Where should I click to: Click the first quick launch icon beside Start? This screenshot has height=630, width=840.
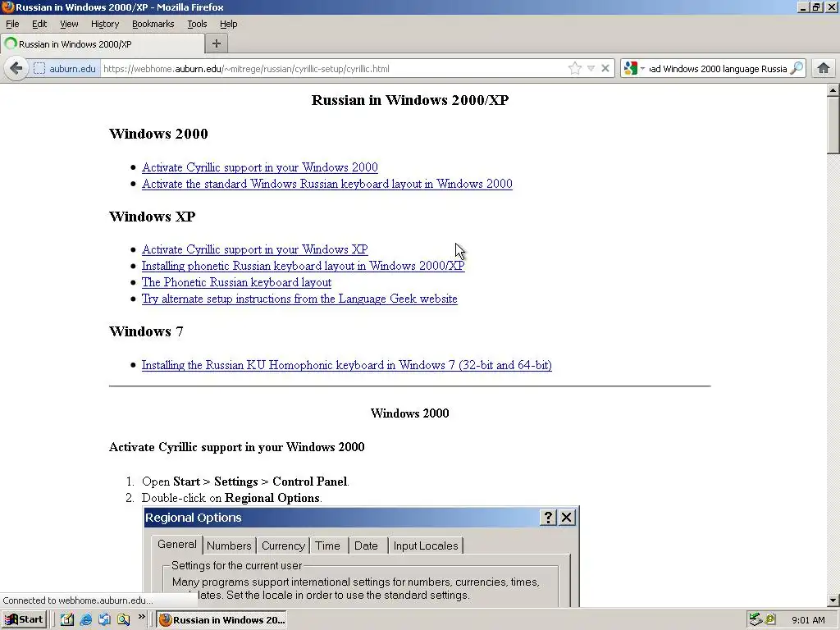[66, 620]
